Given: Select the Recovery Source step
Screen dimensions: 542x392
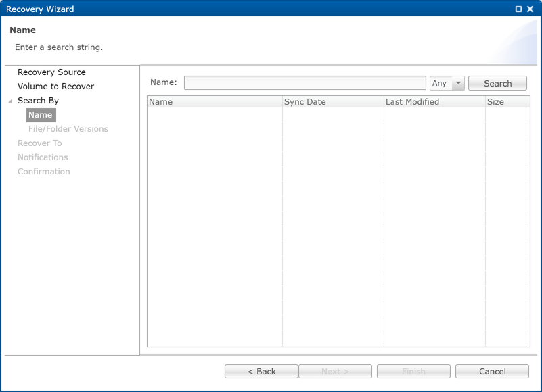Looking at the screenshot, I should [51, 72].
